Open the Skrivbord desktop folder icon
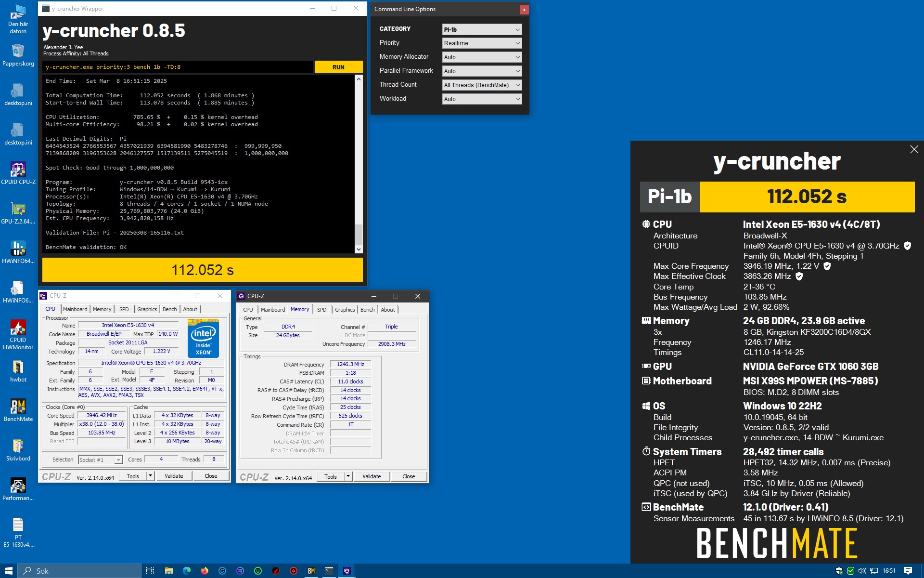The image size is (924, 578). click(18, 450)
